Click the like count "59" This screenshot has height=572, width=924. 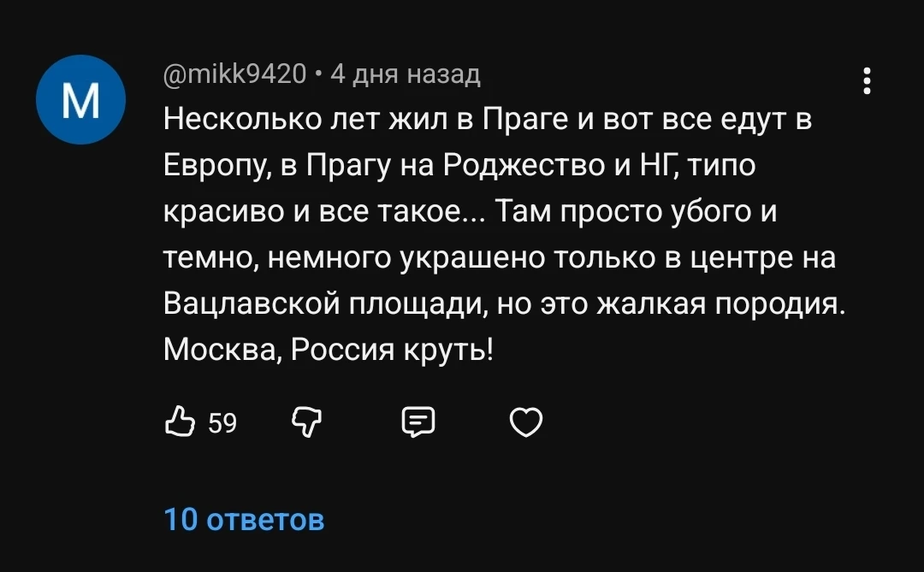click(222, 422)
